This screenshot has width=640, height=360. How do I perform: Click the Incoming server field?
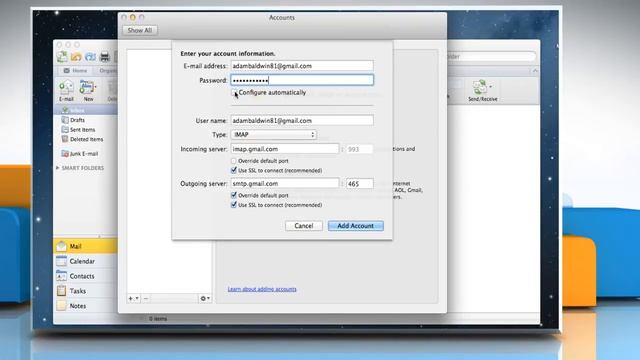click(285, 149)
